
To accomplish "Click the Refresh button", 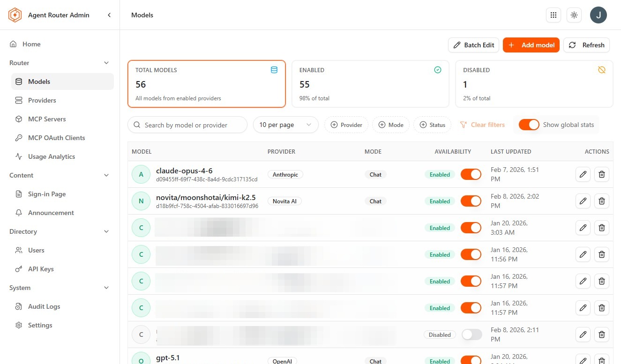I will coord(586,45).
